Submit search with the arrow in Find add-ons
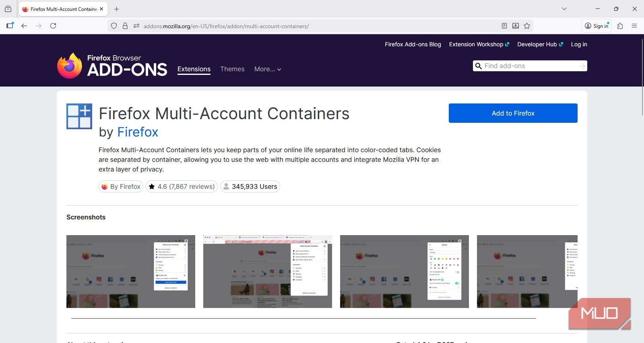Screen dimensions: 644x343 582,66
